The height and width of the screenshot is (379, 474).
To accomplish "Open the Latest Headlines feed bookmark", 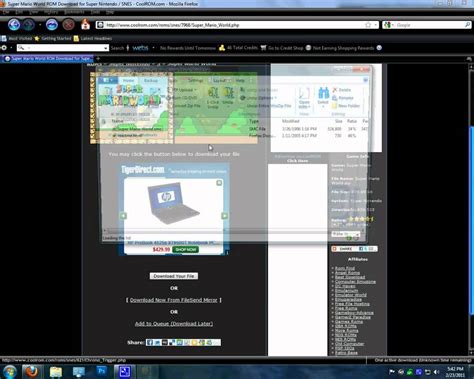I will pos(93,38).
